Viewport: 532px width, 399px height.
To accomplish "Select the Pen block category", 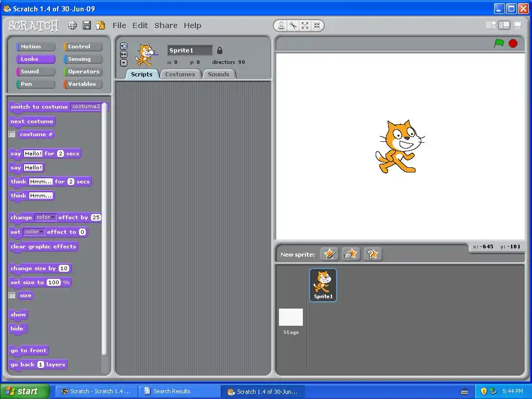I will point(36,84).
